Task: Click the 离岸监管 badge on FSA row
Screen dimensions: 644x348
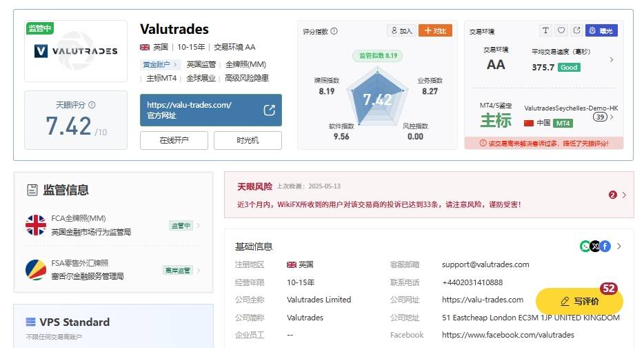Action: [x=178, y=270]
